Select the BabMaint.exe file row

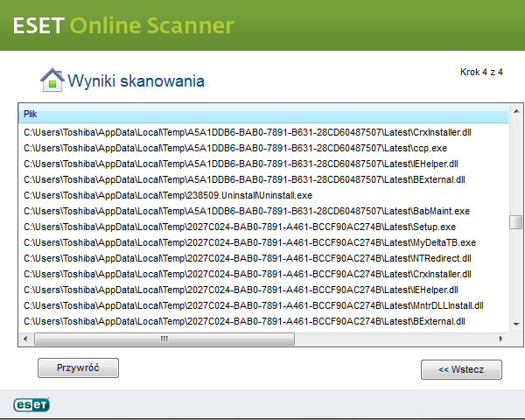(263, 211)
